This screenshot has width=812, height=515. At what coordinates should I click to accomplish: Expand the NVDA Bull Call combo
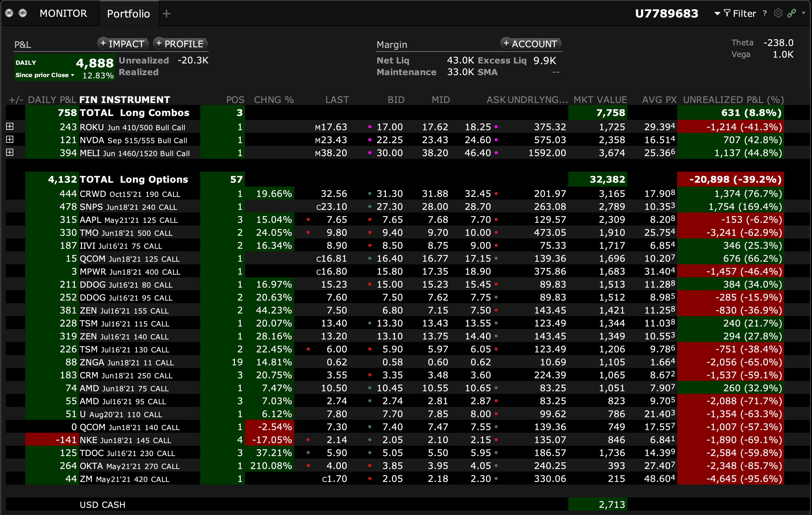(10, 140)
